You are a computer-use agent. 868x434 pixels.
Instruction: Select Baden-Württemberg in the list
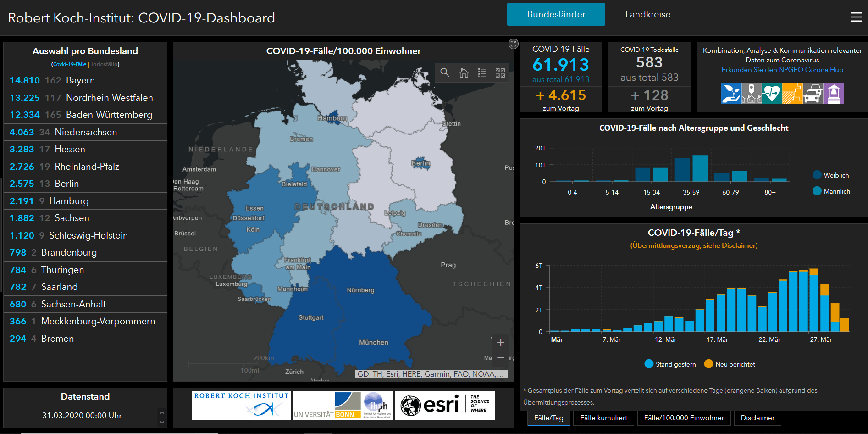(x=85, y=115)
